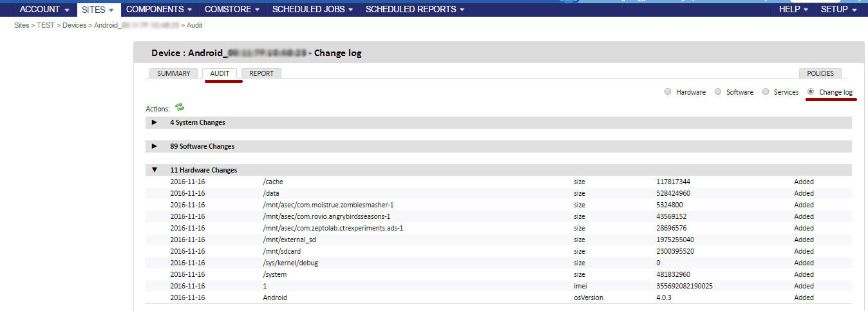Screen dimensions: 868x311
Task: Click the /data path entry
Action: pyautogui.click(x=270, y=193)
